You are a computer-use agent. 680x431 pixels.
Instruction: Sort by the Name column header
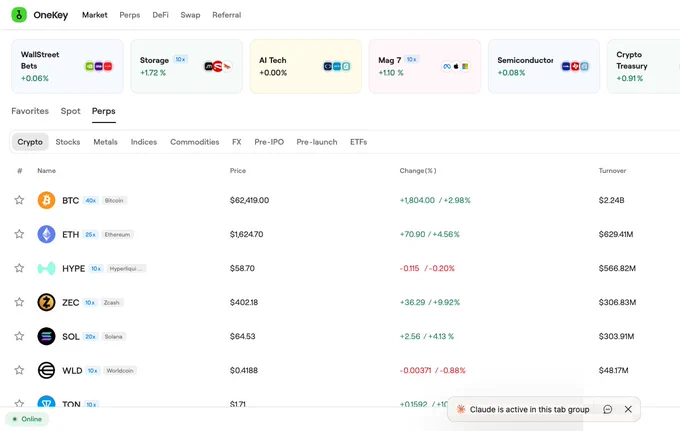[x=46, y=171]
